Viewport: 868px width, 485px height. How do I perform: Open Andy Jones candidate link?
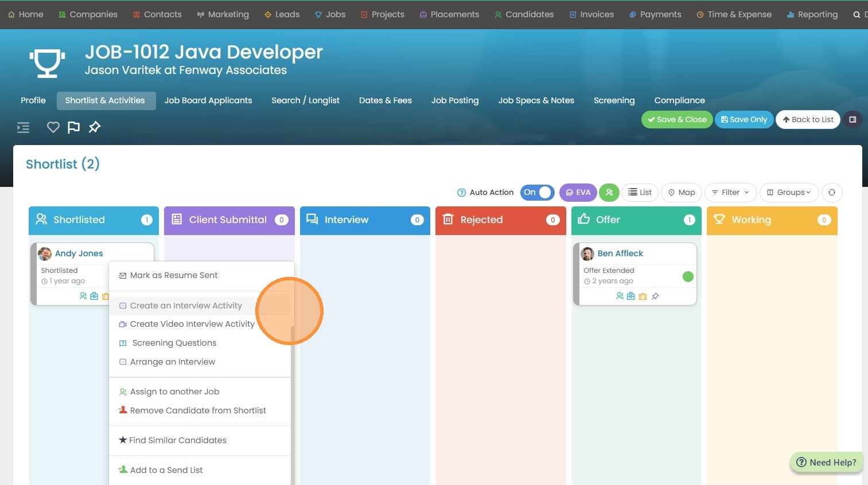[79, 254]
